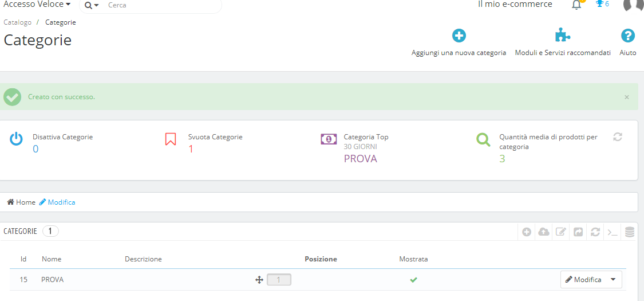Click the Mostrata column header
Screen dimensions: 644x301
[x=413, y=259]
